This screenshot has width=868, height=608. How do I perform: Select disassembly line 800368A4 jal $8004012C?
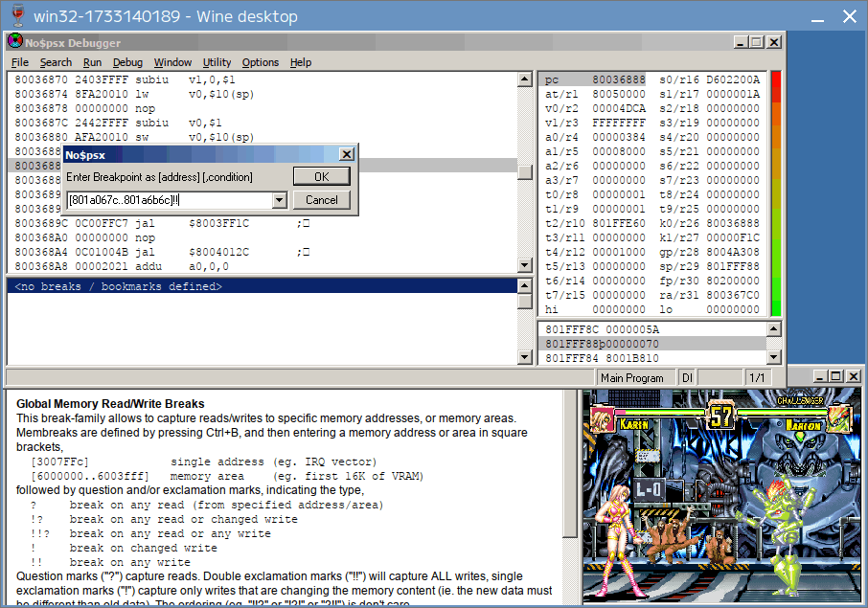point(262,252)
